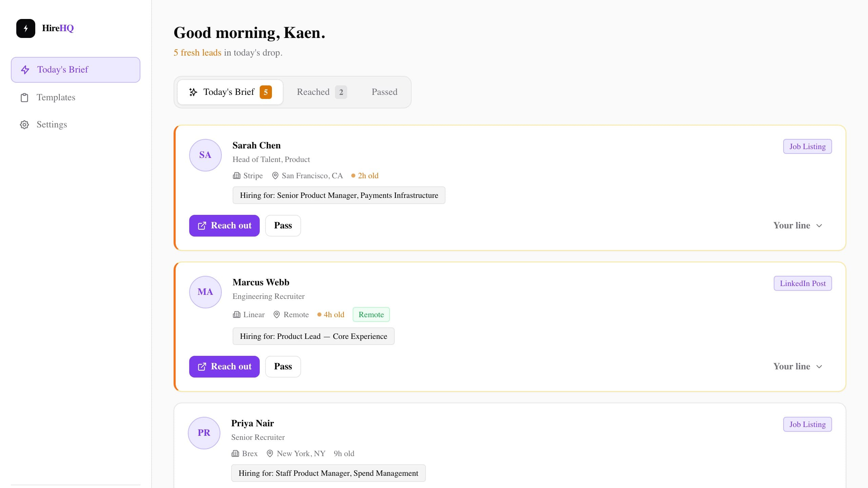
Task: Click 'Engineering Recruiter' subtitle
Action: click(x=269, y=296)
